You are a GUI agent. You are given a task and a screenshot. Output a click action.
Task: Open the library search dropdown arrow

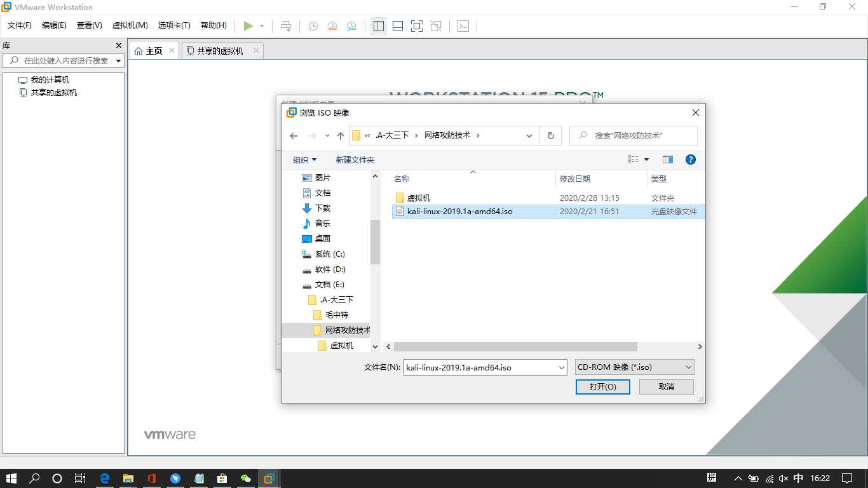119,61
